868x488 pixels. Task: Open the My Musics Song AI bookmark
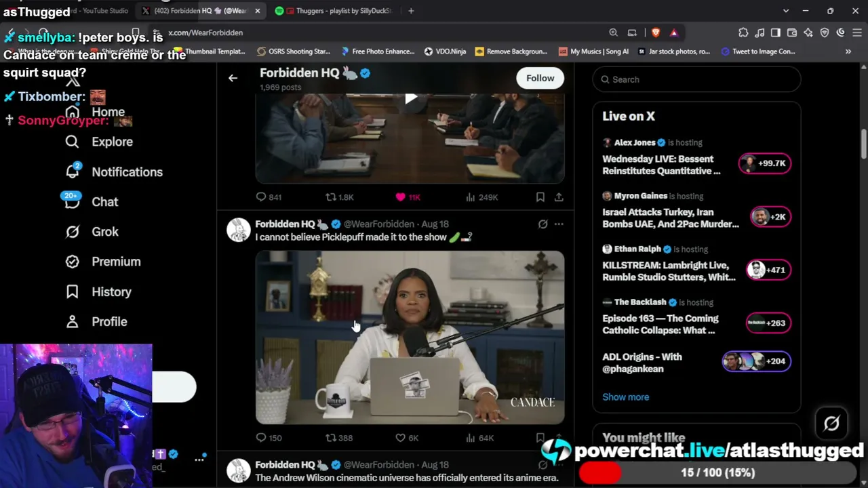click(593, 52)
